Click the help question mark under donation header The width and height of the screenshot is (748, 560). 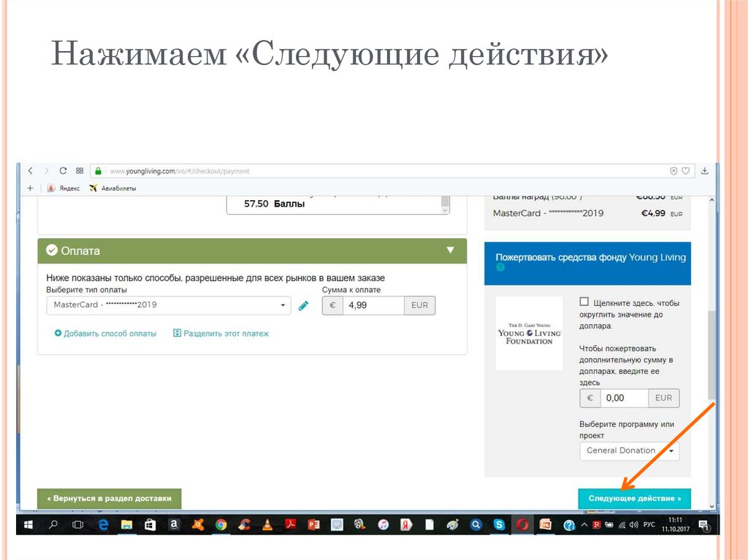[x=500, y=268]
